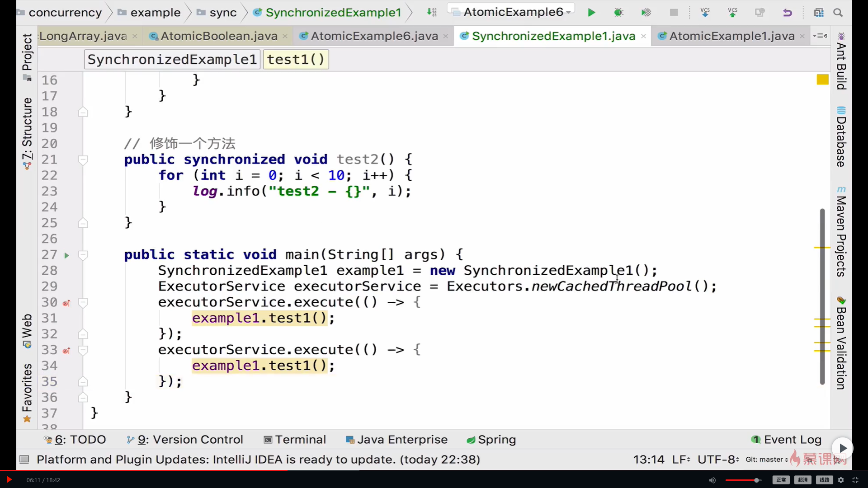Click the example folder breadcrumb

click(x=149, y=13)
